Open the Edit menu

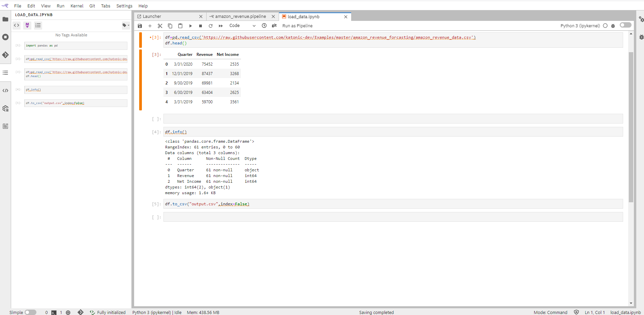point(31,6)
